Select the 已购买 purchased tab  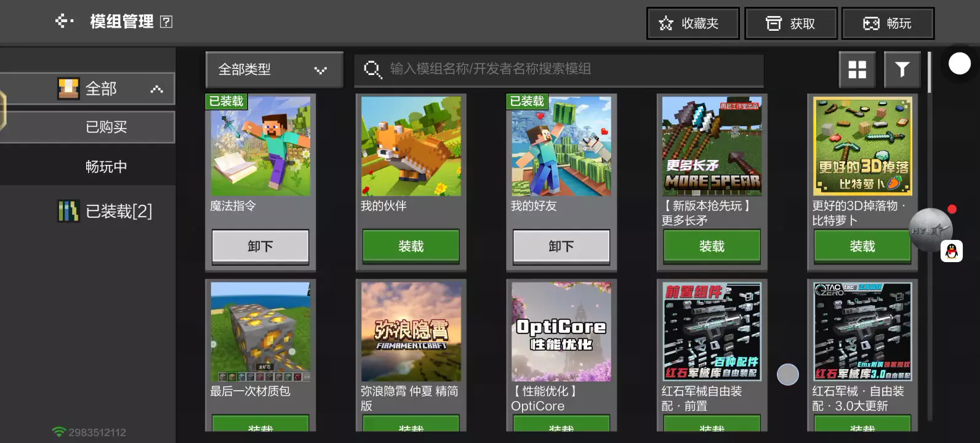click(x=87, y=127)
